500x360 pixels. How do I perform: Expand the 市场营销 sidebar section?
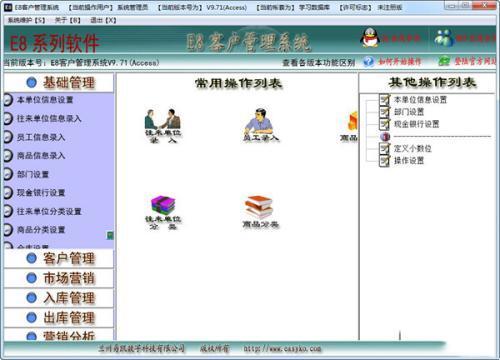click(59, 278)
